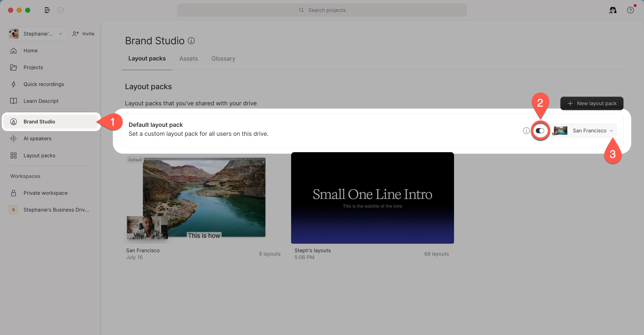This screenshot has width=644, height=335.
Task: Open Quick recordings via lightning icon
Action: click(13, 84)
